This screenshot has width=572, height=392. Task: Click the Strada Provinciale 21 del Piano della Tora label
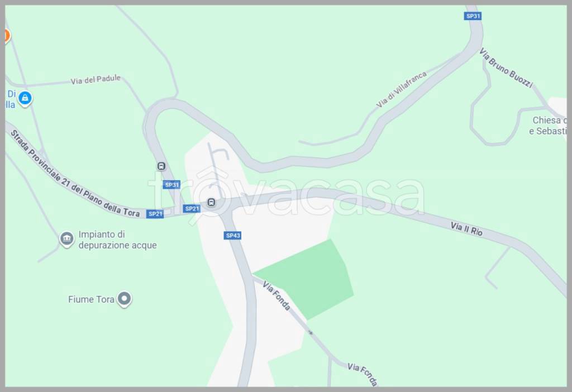75,174
